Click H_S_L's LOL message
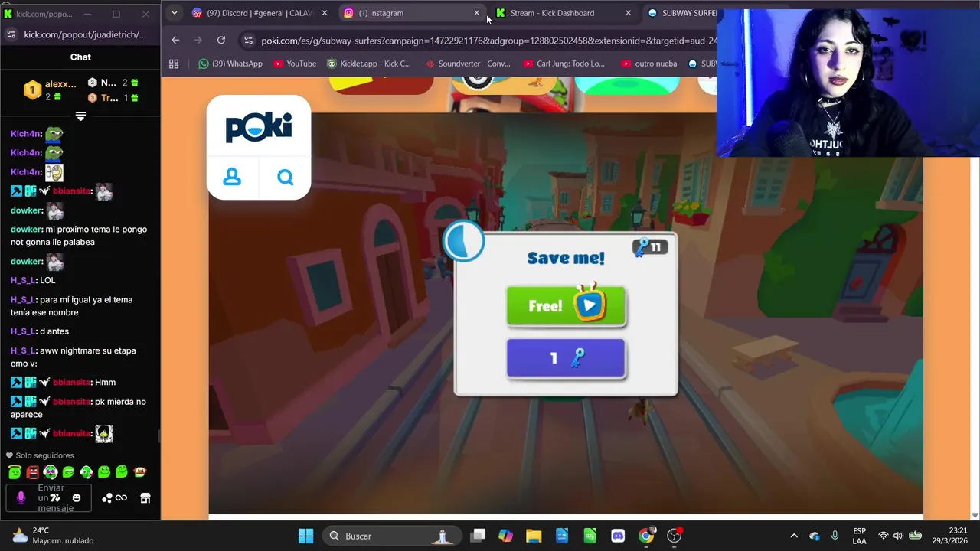980x551 pixels. click(33, 280)
